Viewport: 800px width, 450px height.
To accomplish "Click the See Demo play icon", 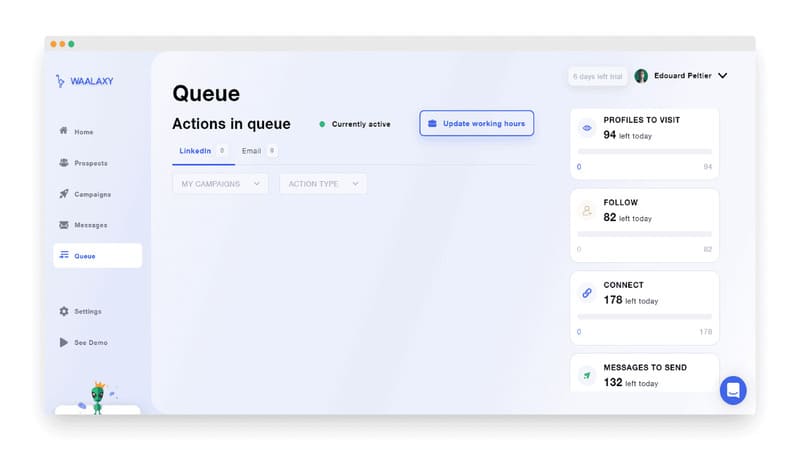I will point(63,342).
